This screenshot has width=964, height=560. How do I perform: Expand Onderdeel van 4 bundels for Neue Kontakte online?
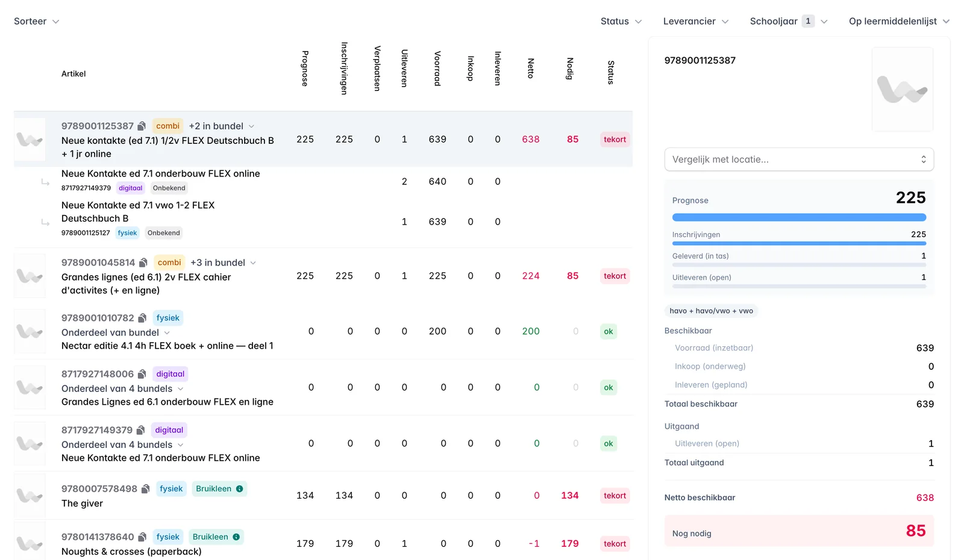tap(122, 444)
